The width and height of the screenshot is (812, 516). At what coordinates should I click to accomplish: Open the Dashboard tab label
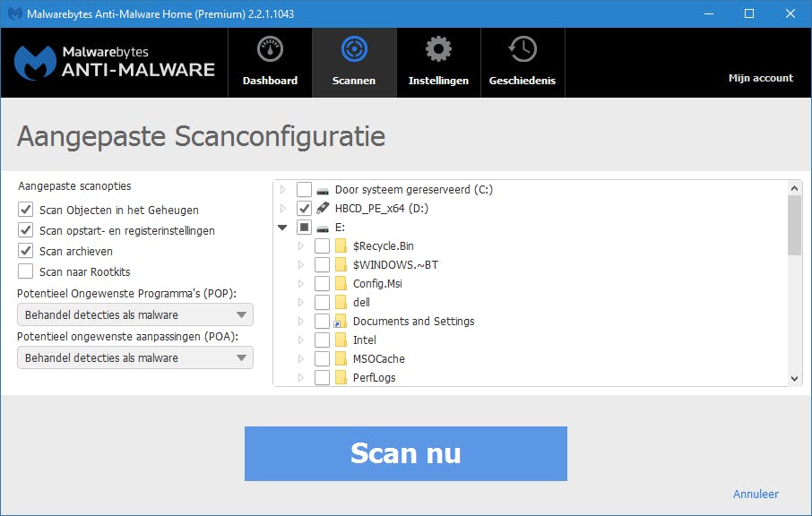pos(270,81)
